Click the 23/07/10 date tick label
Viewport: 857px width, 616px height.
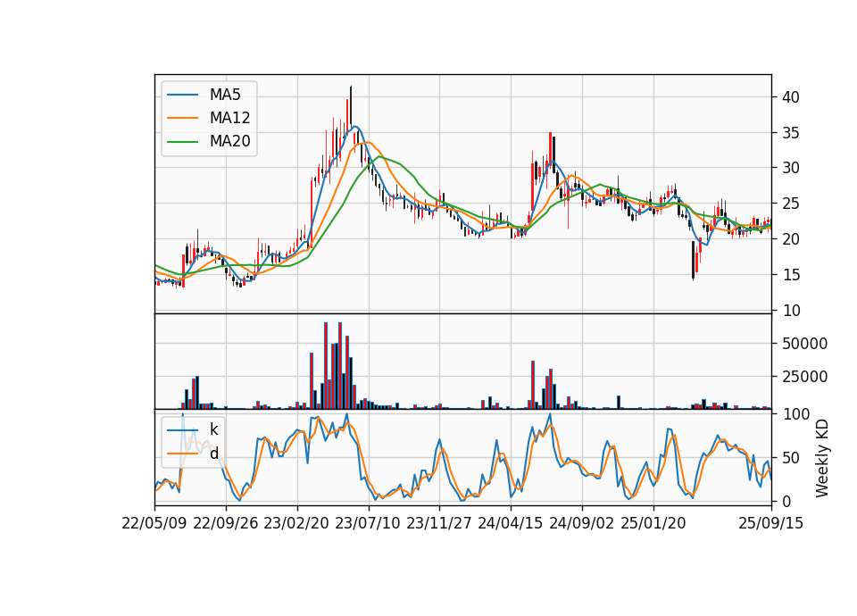(368, 523)
